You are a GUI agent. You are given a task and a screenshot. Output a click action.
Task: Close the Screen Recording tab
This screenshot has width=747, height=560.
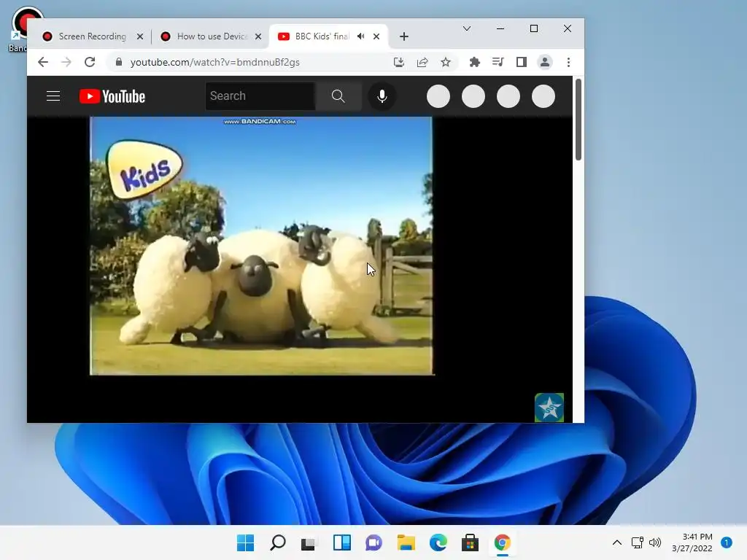[x=139, y=36]
